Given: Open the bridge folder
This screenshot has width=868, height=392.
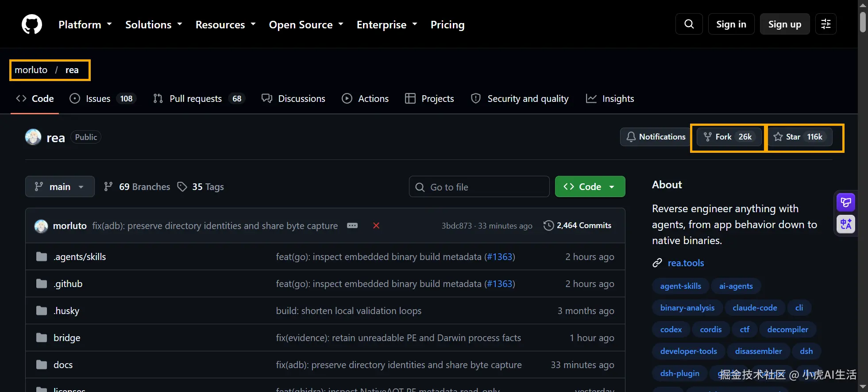Looking at the screenshot, I should [67, 338].
